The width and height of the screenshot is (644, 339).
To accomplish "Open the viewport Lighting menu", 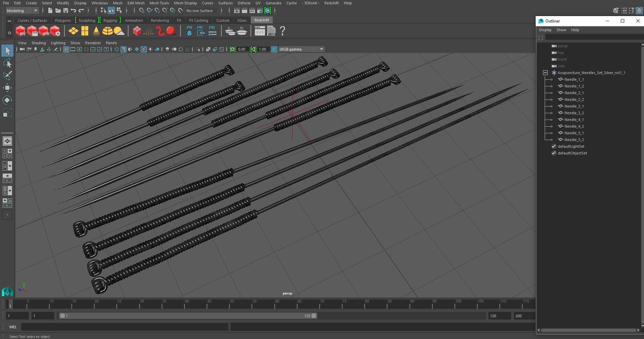I will 58,43.
